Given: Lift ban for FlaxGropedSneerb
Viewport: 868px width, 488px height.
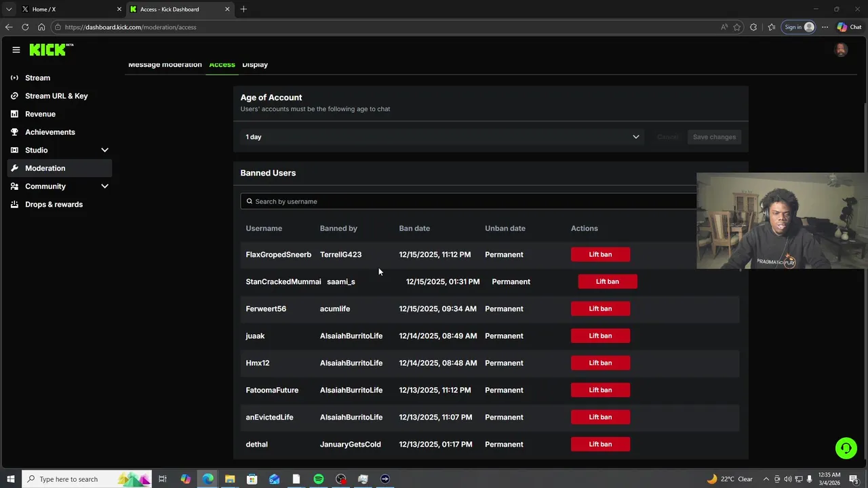Looking at the screenshot, I should (x=600, y=254).
